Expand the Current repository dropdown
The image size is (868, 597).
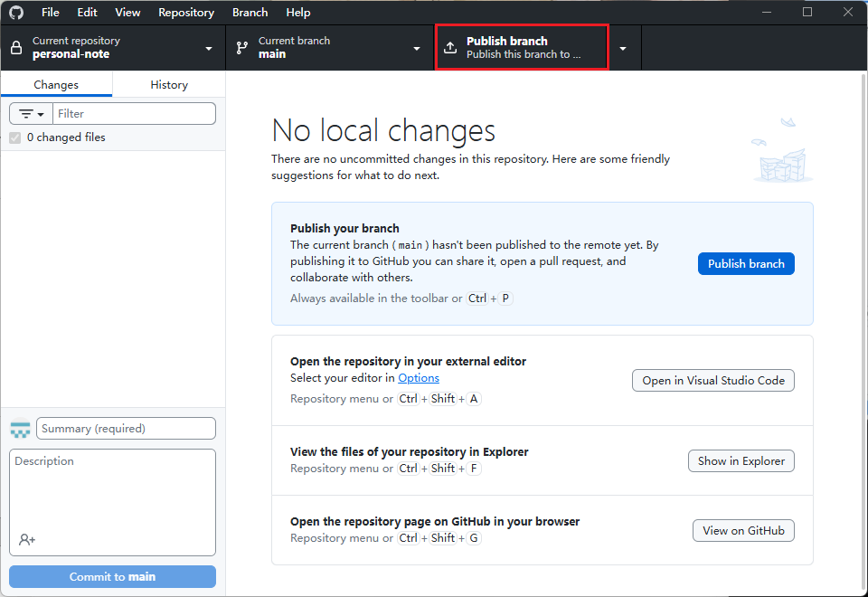209,48
